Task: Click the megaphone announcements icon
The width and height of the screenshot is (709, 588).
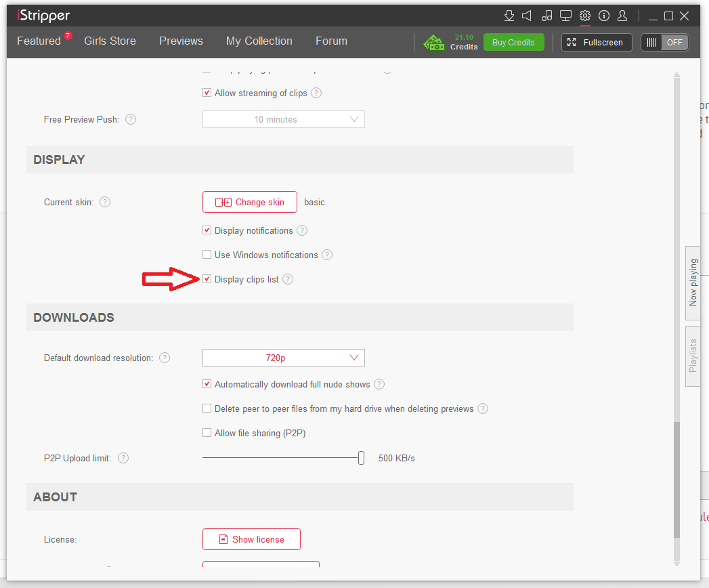Action: tap(528, 16)
